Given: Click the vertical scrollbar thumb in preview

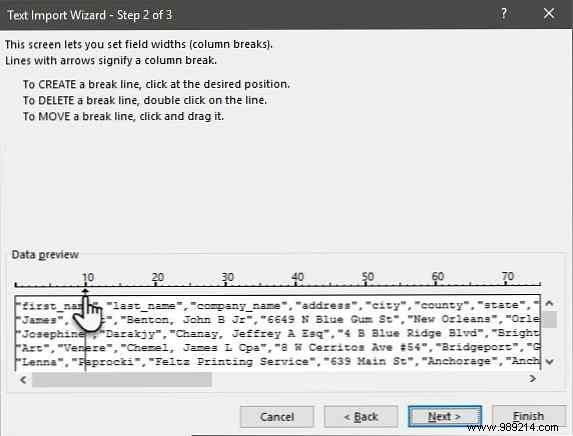Looking at the screenshot, I should point(549,319).
